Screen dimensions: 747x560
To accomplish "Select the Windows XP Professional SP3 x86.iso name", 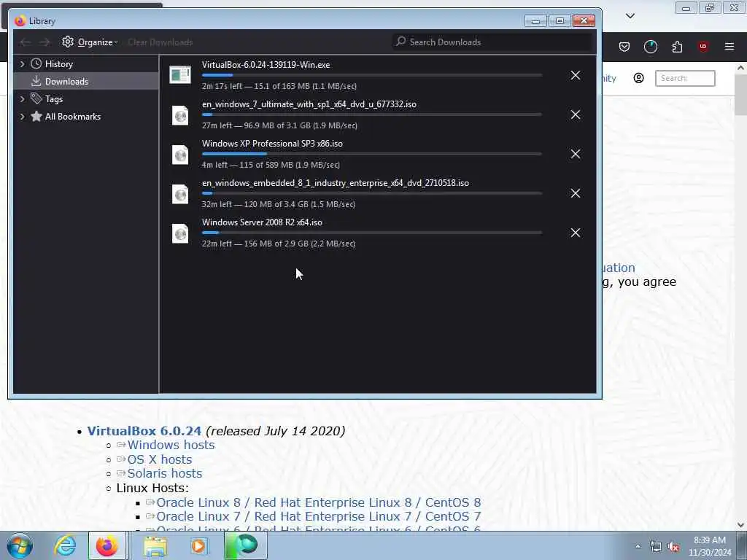I will 272,144.
